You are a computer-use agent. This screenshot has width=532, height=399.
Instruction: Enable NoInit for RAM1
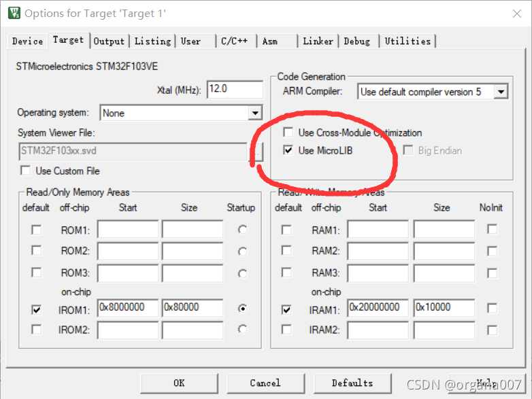(493, 229)
